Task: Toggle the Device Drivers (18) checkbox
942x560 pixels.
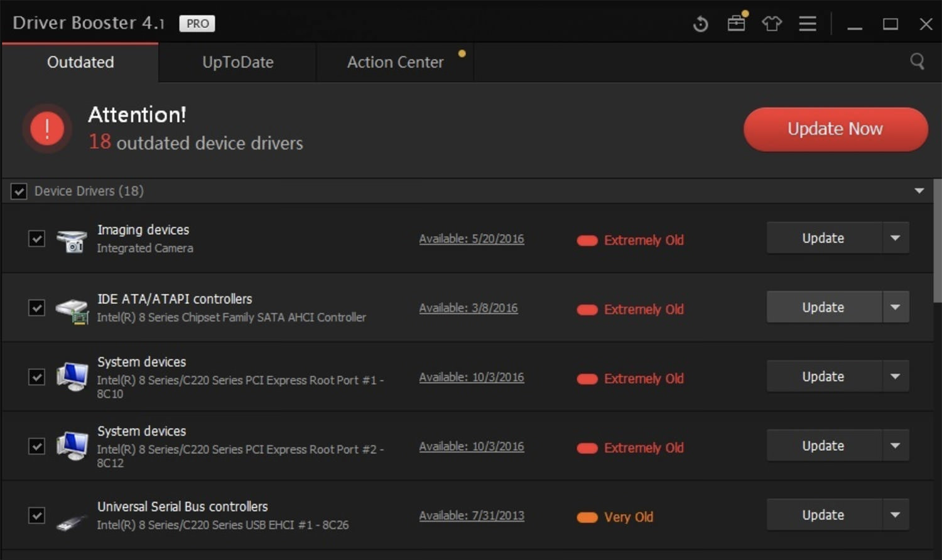Action: pos(19,191)
